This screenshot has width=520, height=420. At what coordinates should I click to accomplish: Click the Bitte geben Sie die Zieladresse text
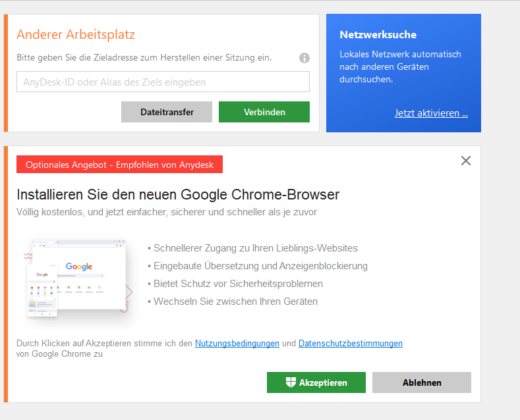pos(144,58)
